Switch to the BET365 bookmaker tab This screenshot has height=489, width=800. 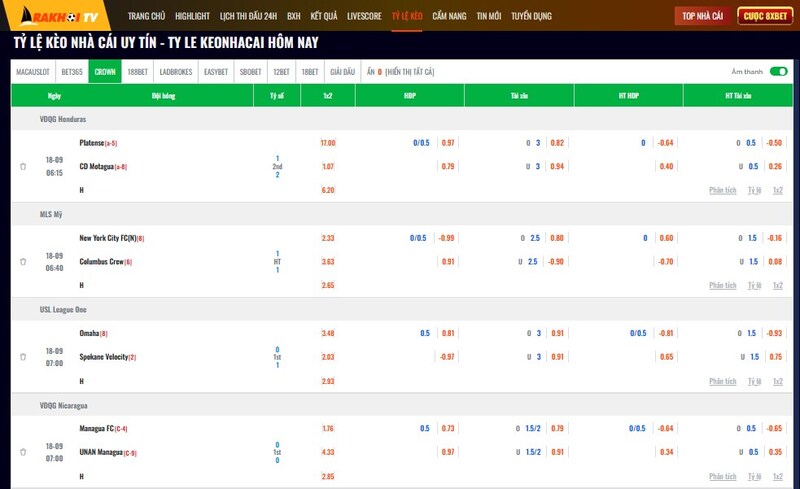tap(73, 72)
